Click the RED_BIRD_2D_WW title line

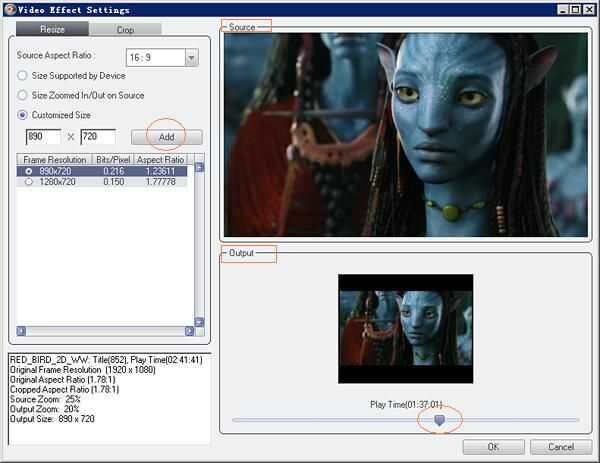106,360
